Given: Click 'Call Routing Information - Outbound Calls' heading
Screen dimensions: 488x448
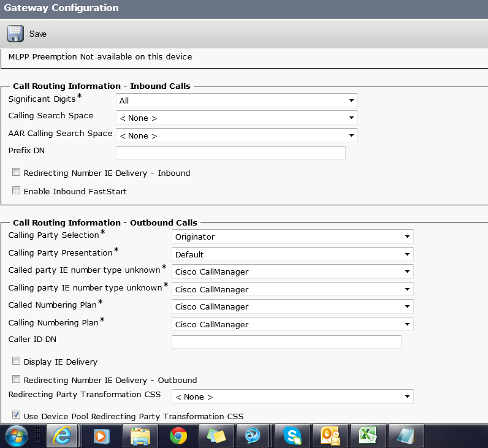Looking at the screenshot, I should 105,223.
